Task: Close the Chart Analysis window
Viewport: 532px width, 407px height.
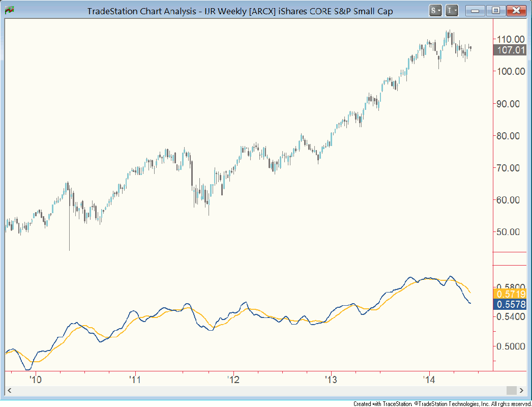Action: (516, 10)
